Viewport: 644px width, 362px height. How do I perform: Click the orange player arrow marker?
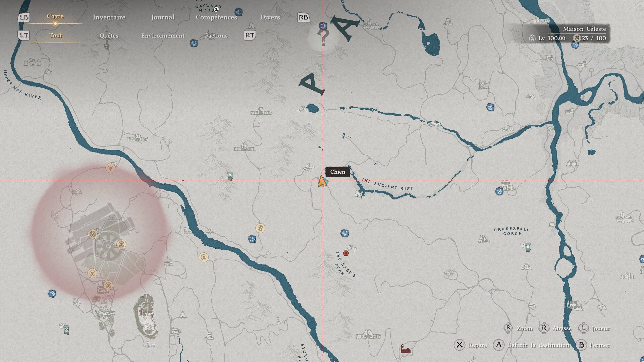point(322,182)
